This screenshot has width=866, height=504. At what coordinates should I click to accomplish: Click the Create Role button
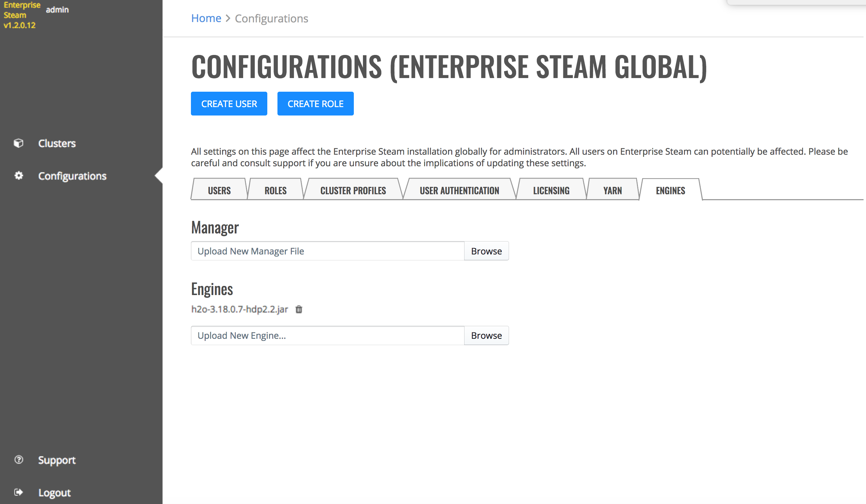point(316,104)
